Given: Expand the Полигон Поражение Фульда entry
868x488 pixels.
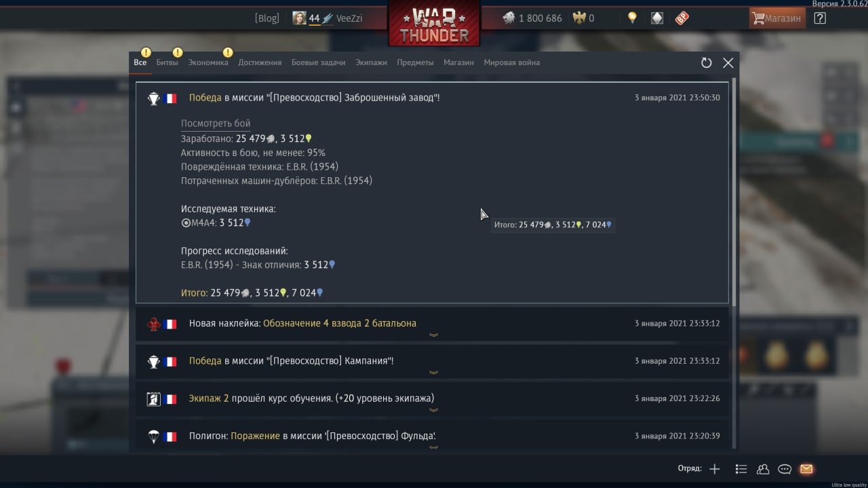Looking at the screenshot, I should [432, 436].
